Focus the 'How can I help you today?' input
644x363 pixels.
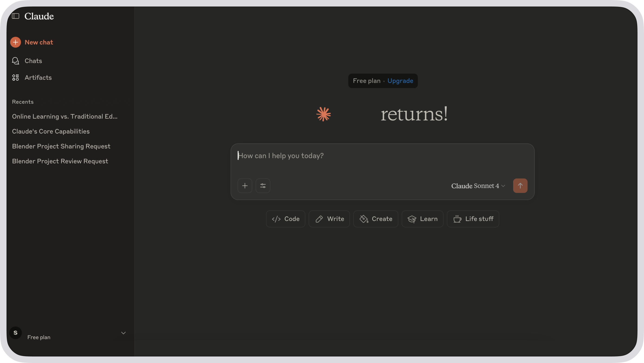click(x=382, y=156)
